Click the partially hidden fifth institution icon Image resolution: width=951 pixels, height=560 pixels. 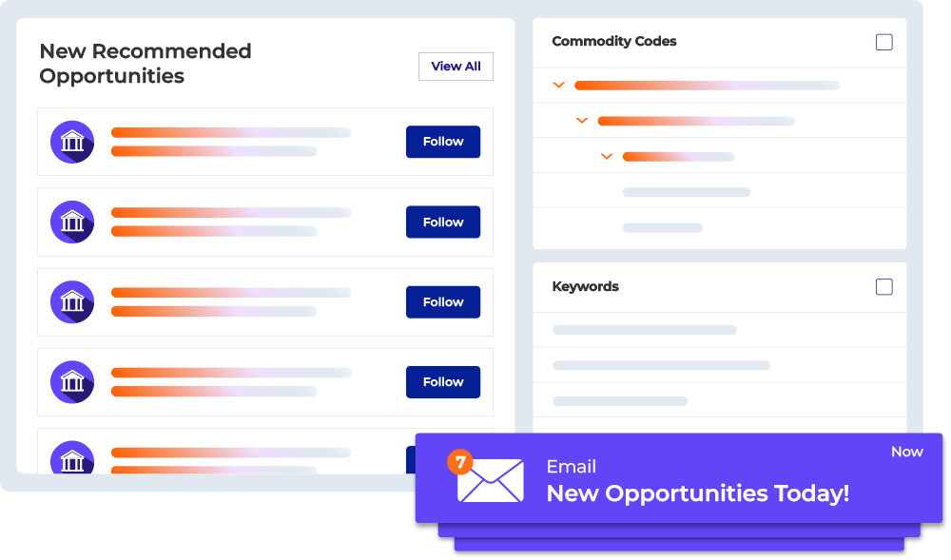72,457
